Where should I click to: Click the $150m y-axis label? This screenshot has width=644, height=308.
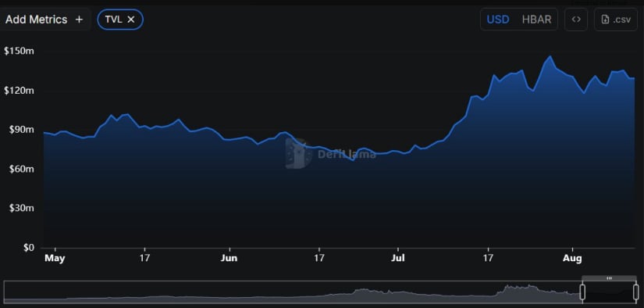(19, 51)
